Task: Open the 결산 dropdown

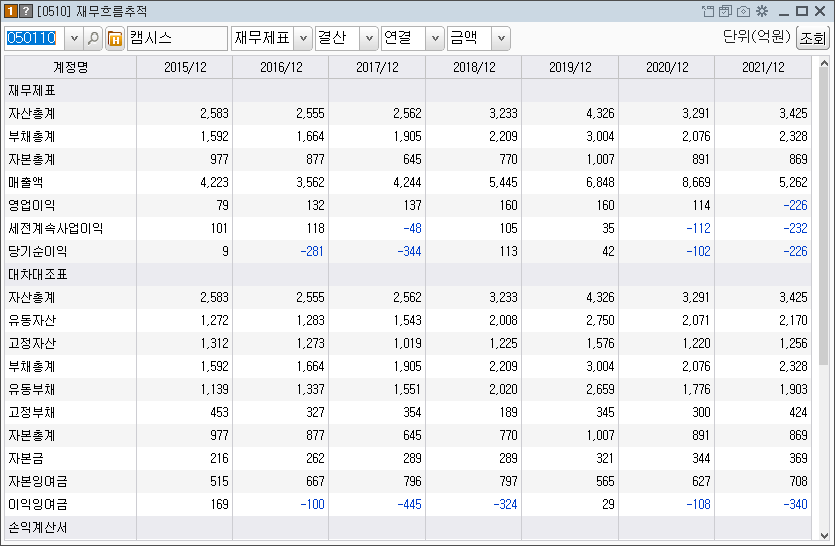Action: point(369,38)
